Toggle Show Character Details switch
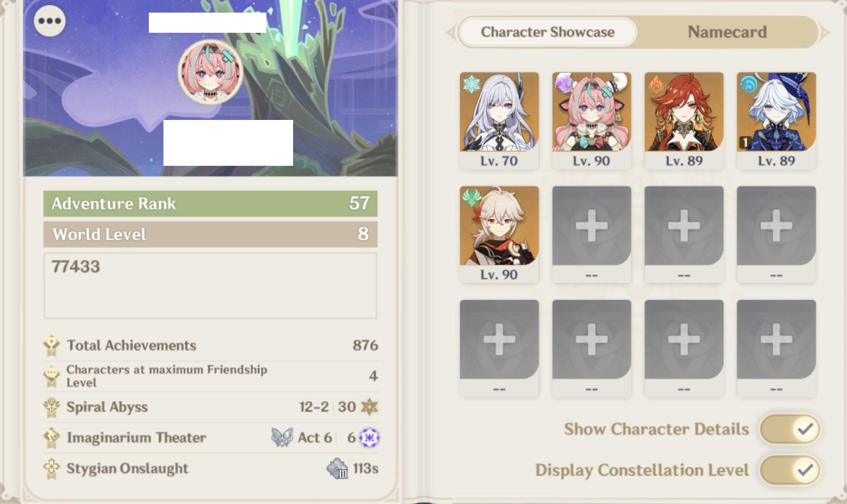The height and width of the screenshot is (504, 847). (x=790, y=429)
